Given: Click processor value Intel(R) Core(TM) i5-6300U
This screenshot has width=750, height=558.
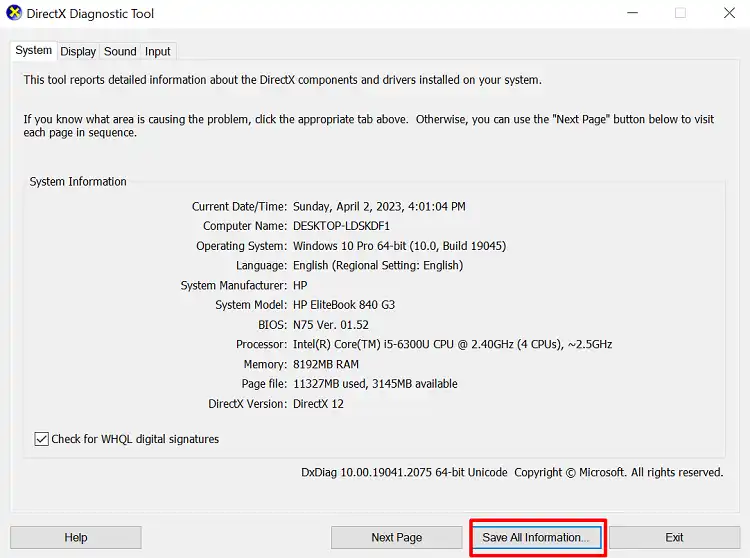Looking at the screenshot, I should pos(361,344).
